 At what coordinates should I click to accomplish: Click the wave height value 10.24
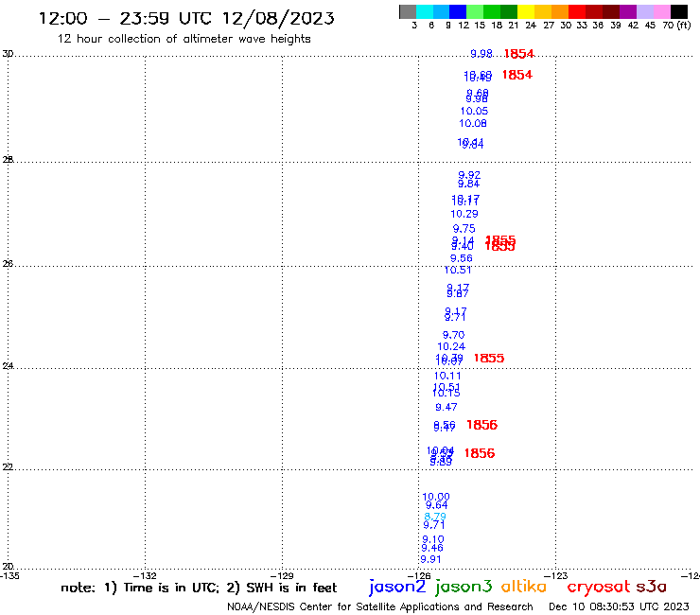coord(451,346)
